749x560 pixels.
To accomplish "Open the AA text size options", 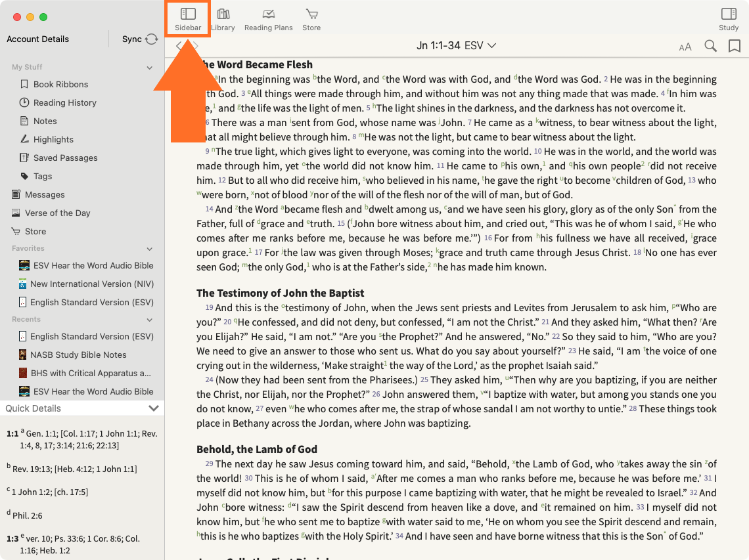I will pos(685,47).
